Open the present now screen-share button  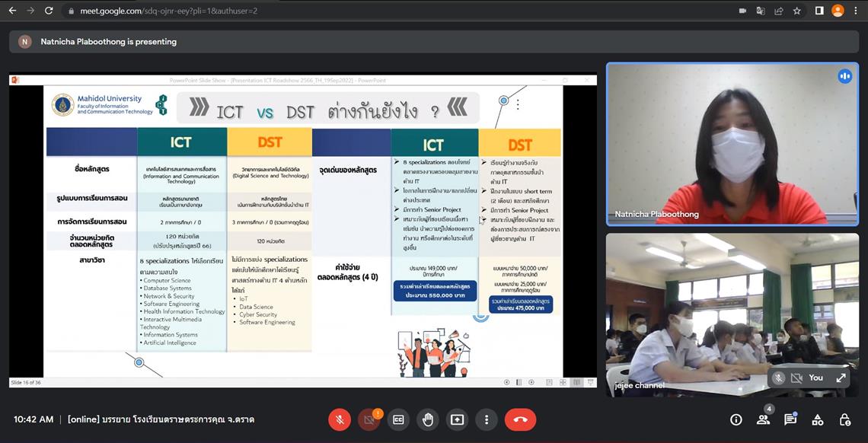(x=457, y=419)
